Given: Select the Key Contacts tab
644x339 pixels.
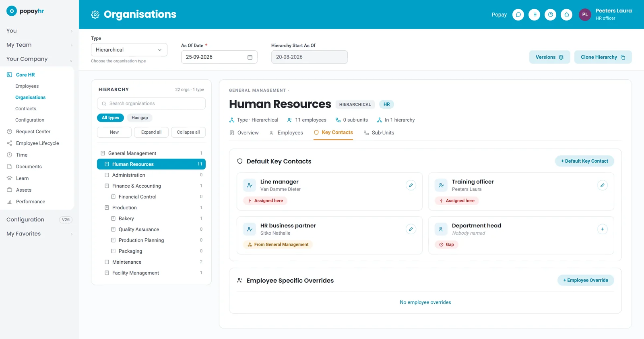Looking at the screenshot, I should click(333, 132).
